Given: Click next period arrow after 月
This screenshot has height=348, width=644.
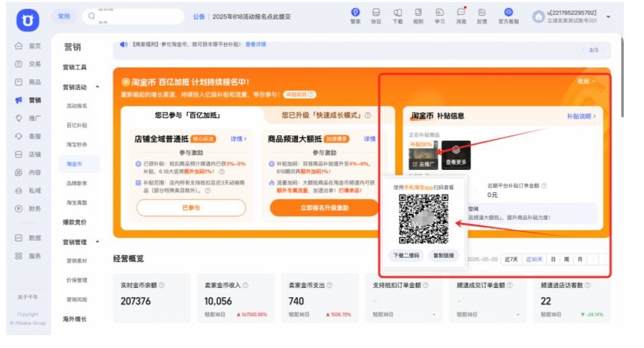Looking at the screenshot, I should [604, 259].
